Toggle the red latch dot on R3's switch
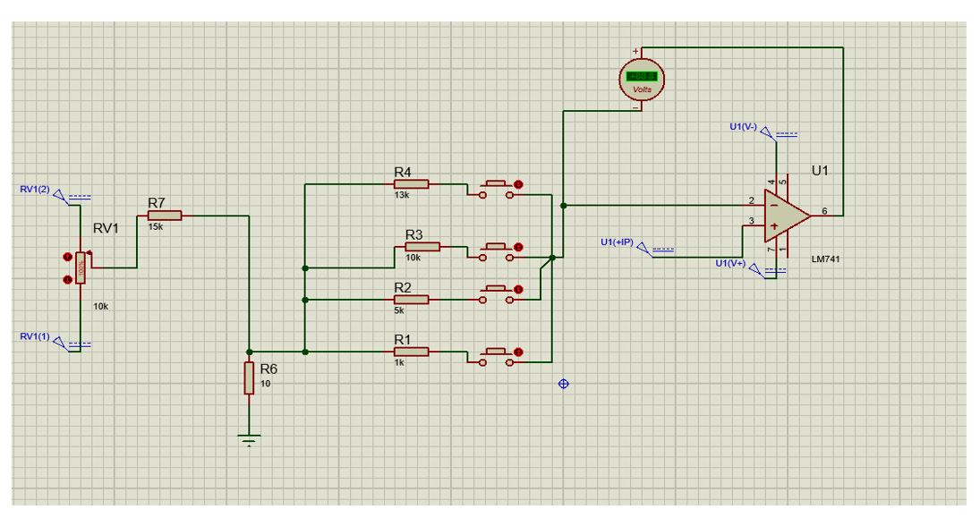The width and height of the screenshot is (980, 526). pyautogui.click(x=518, y=247)
